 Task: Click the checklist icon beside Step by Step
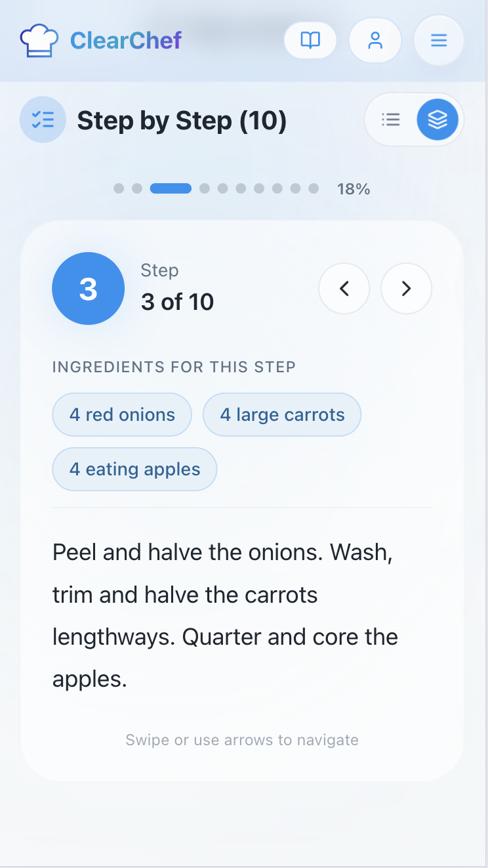click(x=43, y=119)
